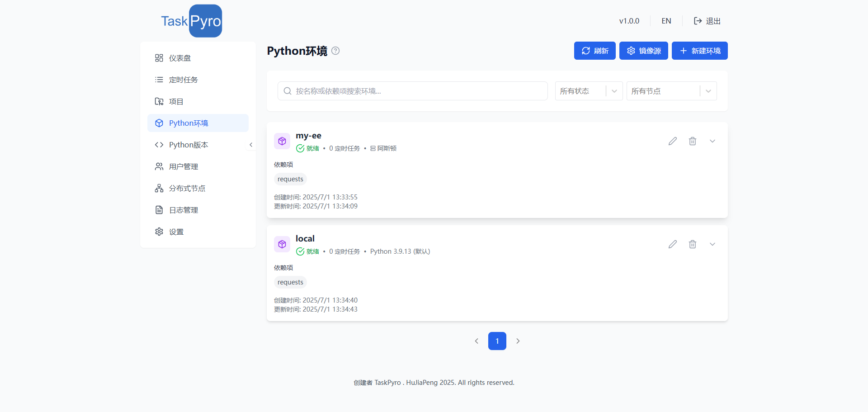
Task: Open the 所有状态 status filter dropdown
Action: (x=588, y=91)
